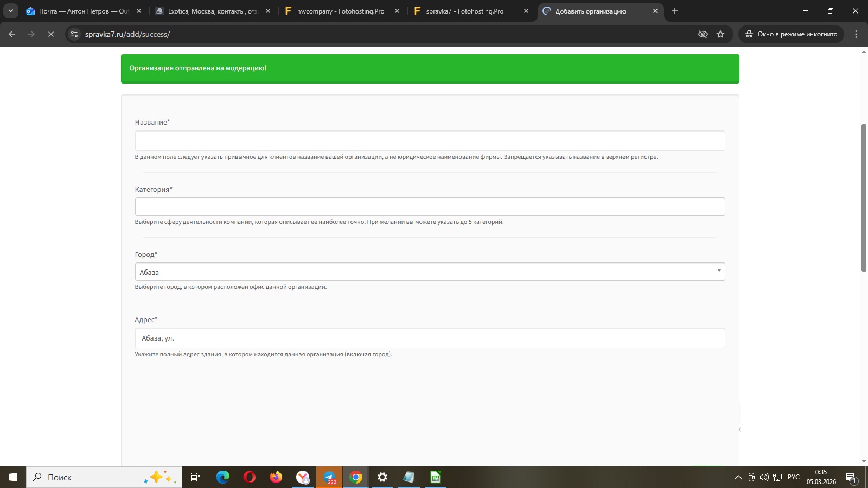Open the tab search chevron in Chrome
868x488 pixels.
click(11, 11)
